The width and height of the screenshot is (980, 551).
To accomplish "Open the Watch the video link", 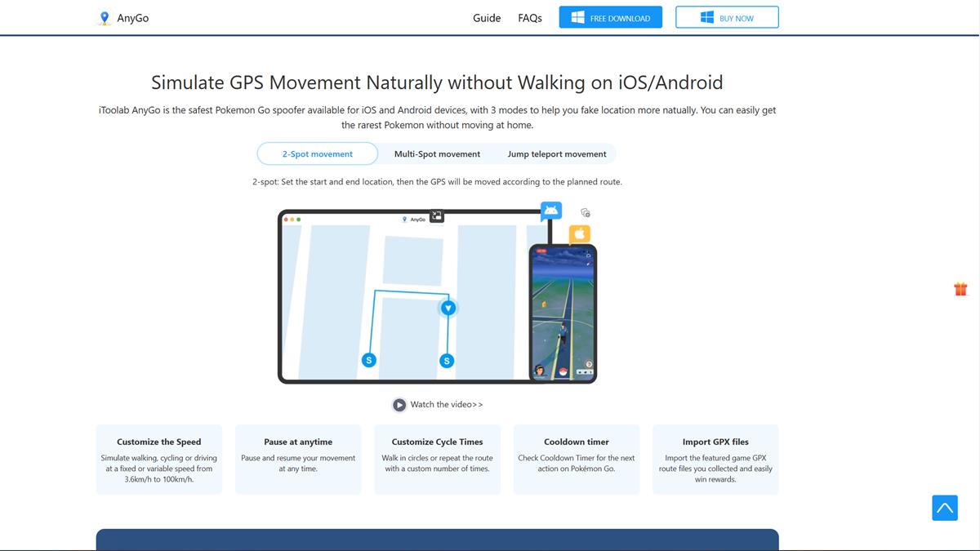I will click(x=446, y=405).
